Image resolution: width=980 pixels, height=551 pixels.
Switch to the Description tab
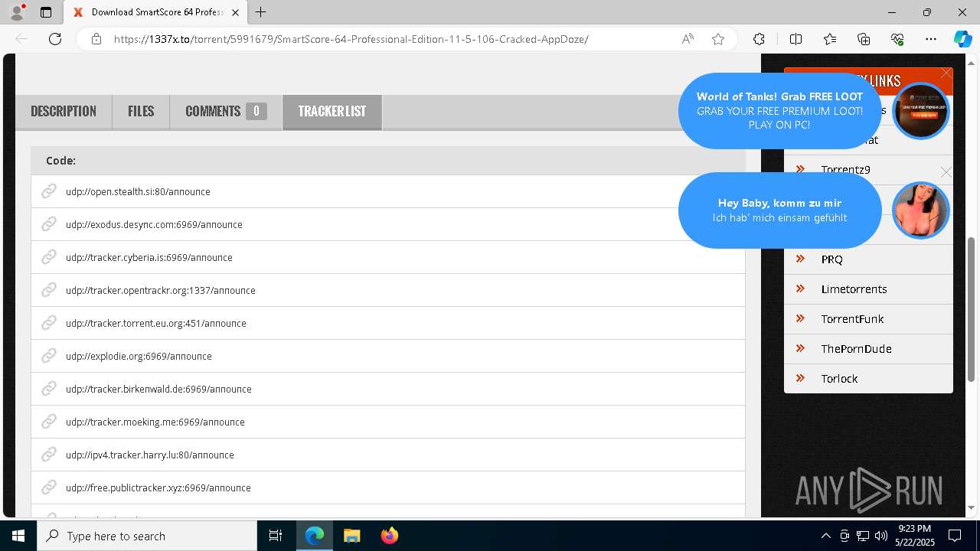64,112
